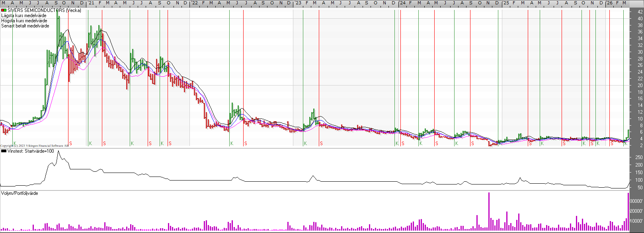Select the 'Lägsta kurs medelvärde' legend label

[x=24, y=16]
